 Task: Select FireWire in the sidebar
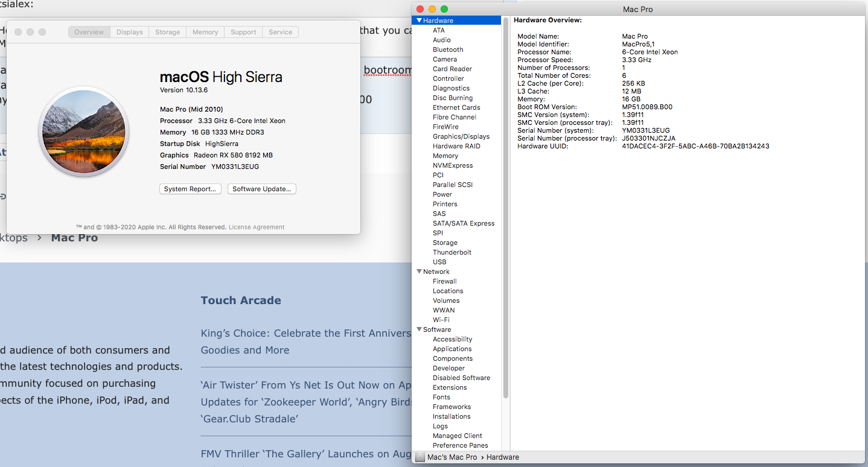pos(445,127)
